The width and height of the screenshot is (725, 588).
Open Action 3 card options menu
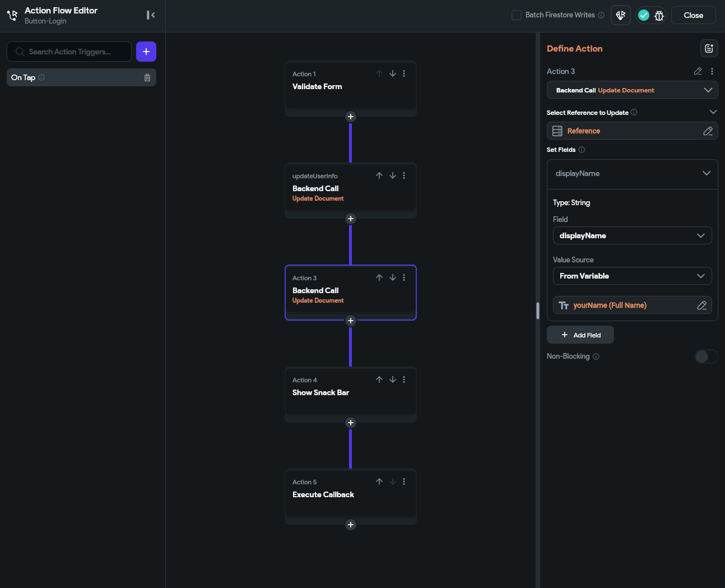tap(404, 277)
